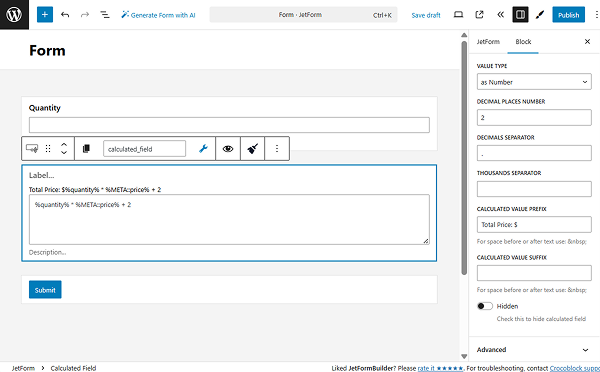
Task: Click the Calculated Value Suffix field
Action: point(534,273)
